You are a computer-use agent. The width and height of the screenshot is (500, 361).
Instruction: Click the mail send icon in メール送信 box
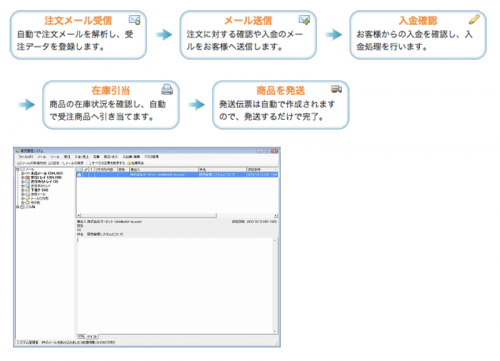pos(304,20)
